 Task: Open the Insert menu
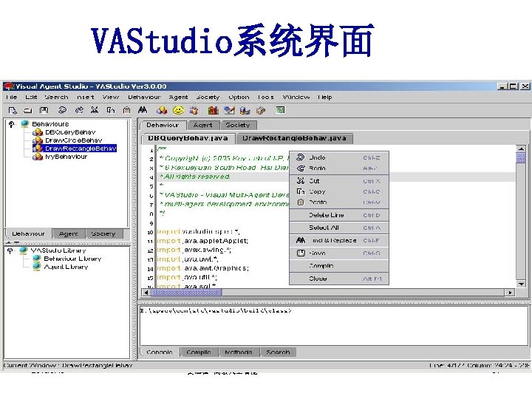click(86, 97)
